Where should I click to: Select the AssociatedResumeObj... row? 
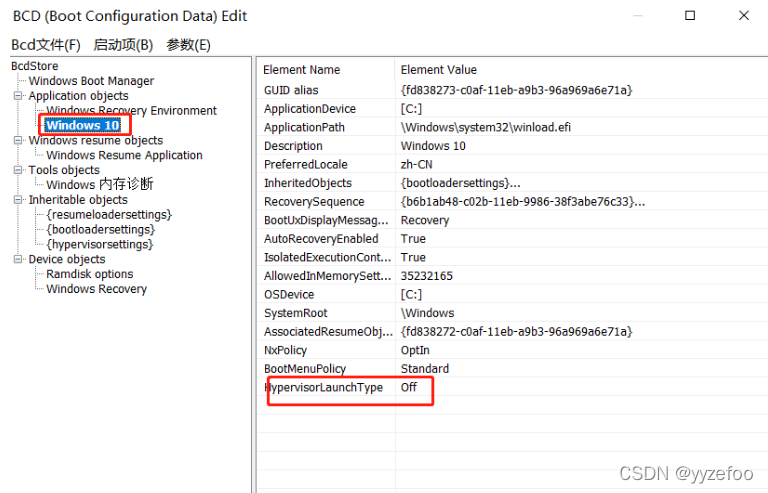point(513,332)
